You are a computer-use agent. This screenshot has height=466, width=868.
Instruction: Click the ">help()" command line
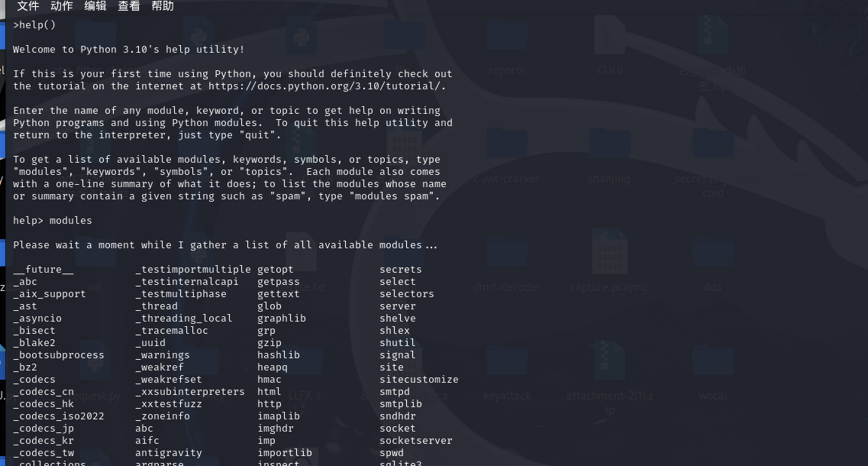coord(34,25)
